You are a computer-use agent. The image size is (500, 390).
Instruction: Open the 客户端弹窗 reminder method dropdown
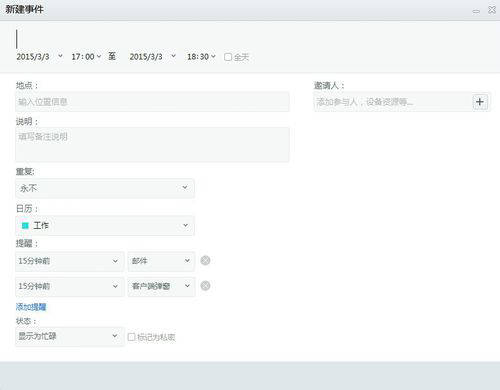pyautogui.click(x=161, y=286)
